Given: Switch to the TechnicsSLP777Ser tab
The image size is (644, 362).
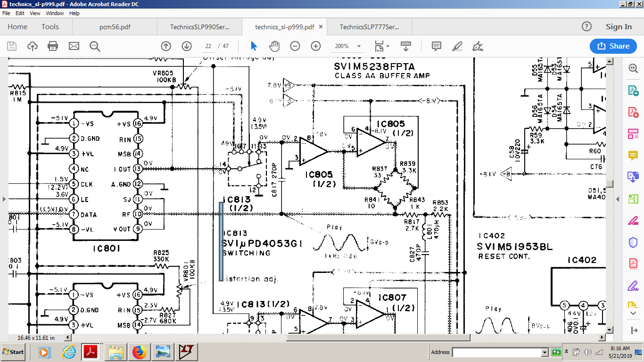Looking at the screenshot, I should (369, 27).
